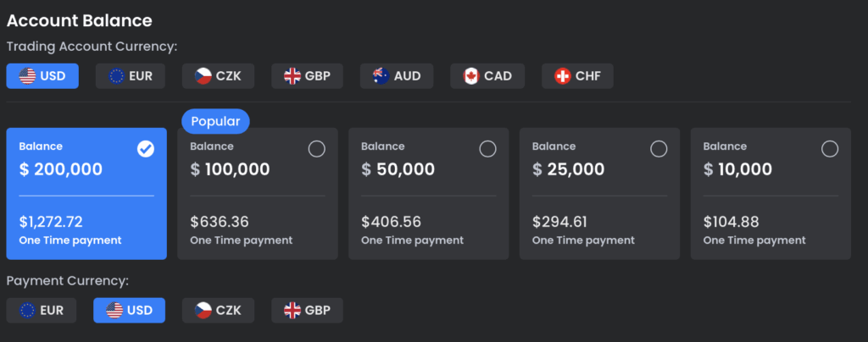Select the $50,000 balance radio button
The width and height of the screenshot is (868, 342).
tap(487, 149)
